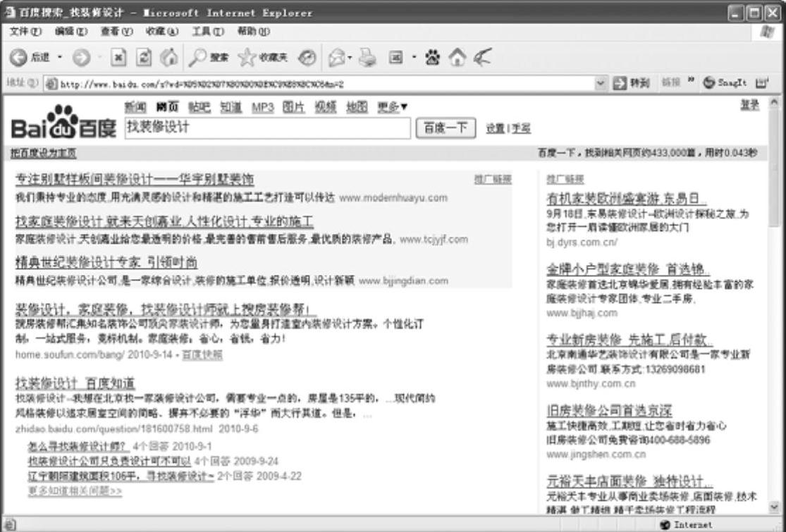Click the Internet zone icon in the status bar
Viewport: 786px width, 532px height.
click(x=665, y=524)
